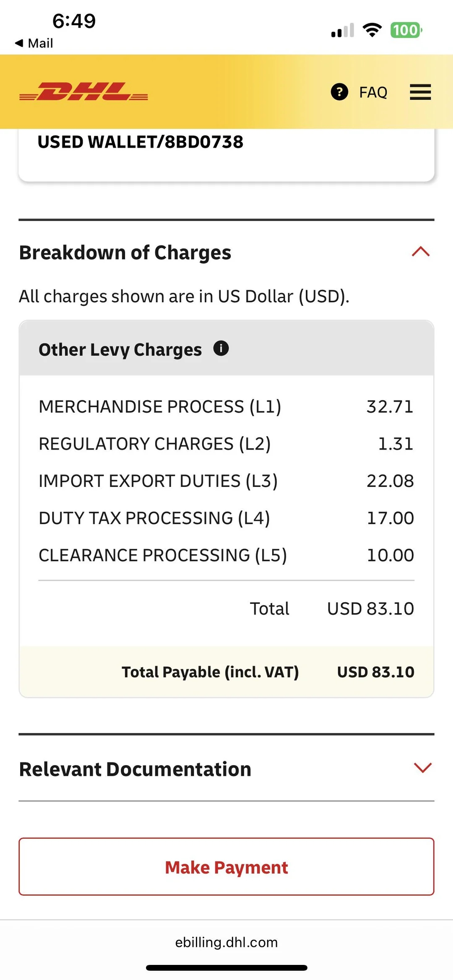The height and width of the screenshot is (980, 453).
Task: Open the ebilling.dhl.com address bar
Action: coord(226,942)
